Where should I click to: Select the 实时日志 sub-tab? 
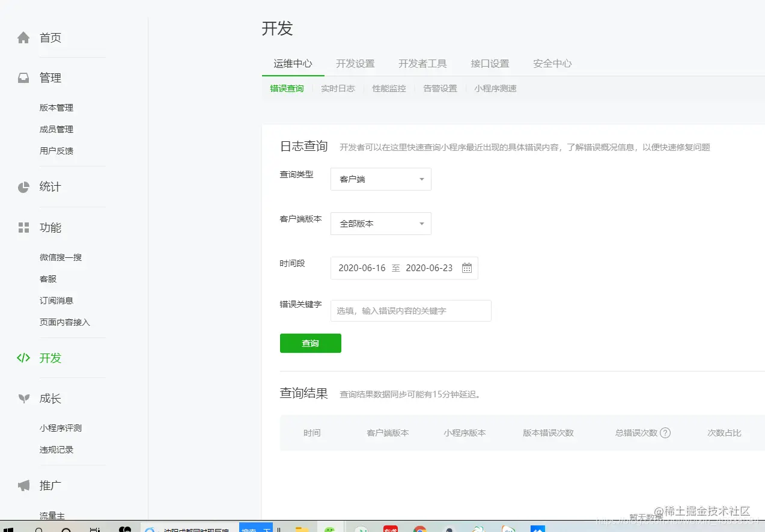(x=337, y=88)
